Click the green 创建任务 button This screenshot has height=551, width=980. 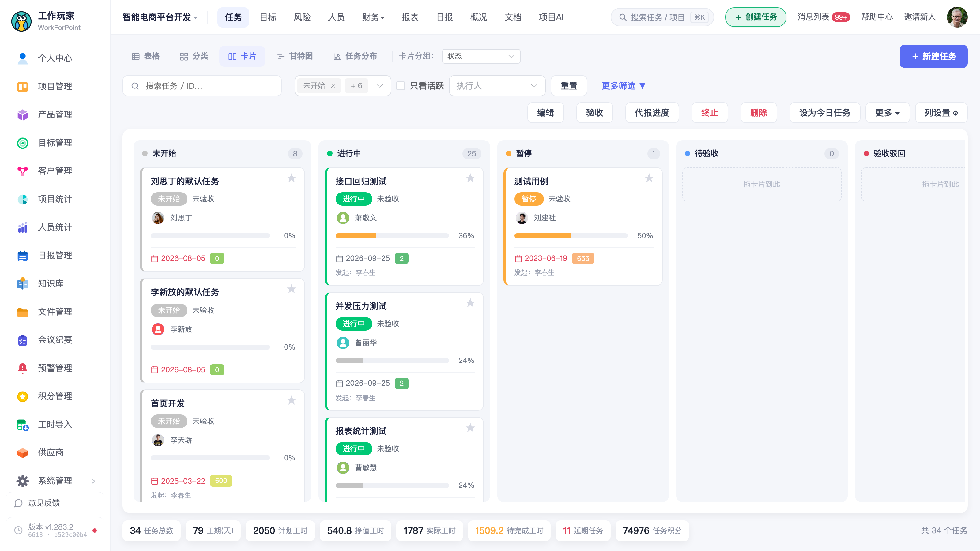click(x=756, y=17)
